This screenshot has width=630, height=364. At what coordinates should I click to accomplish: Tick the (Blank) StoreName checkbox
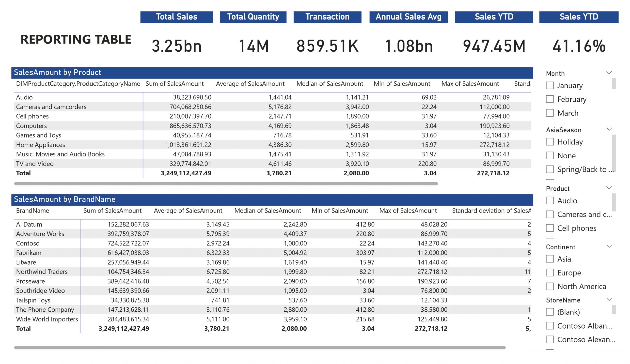coord(550,312)
